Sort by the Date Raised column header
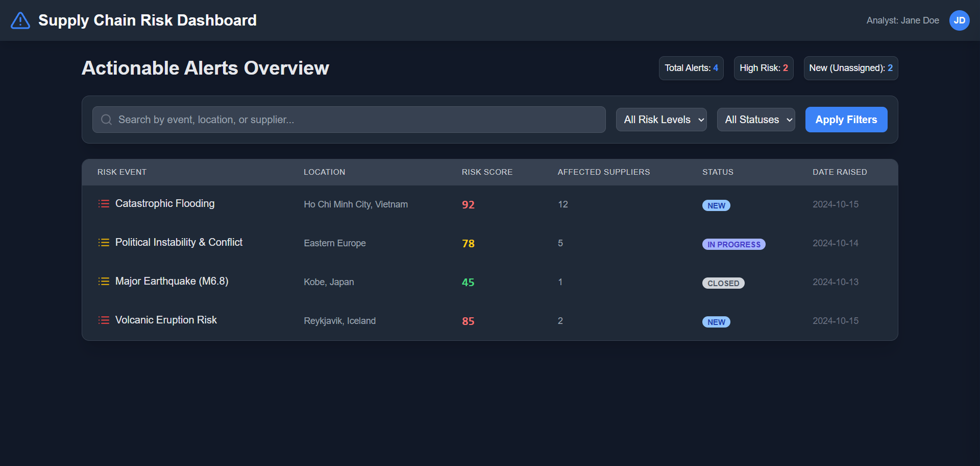980x466 pixels. 840,172
